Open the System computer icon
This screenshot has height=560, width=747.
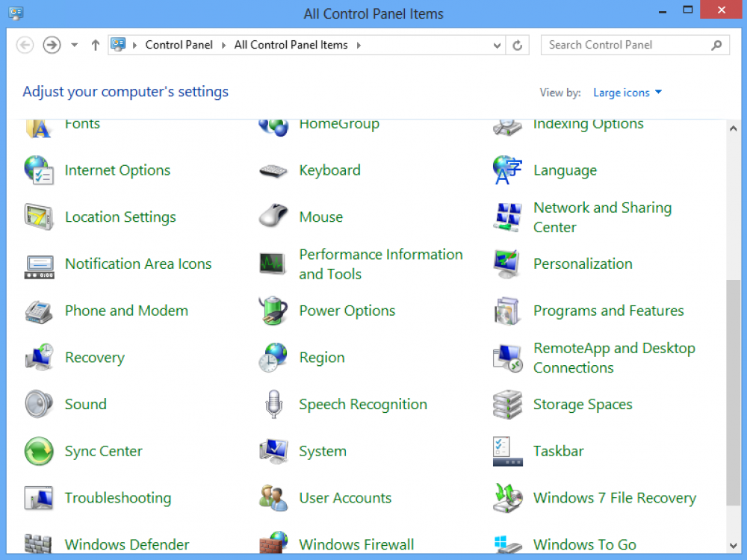[273, 452]
